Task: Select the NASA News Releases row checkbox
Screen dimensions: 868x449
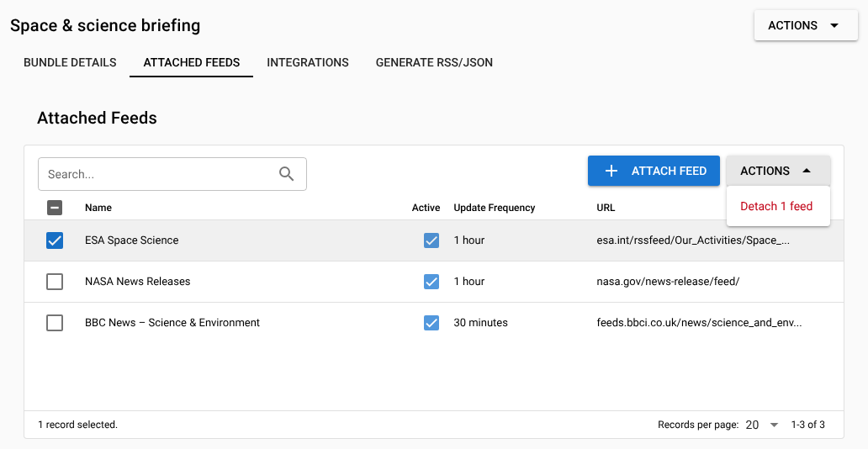Action: (x=55, y=281)
